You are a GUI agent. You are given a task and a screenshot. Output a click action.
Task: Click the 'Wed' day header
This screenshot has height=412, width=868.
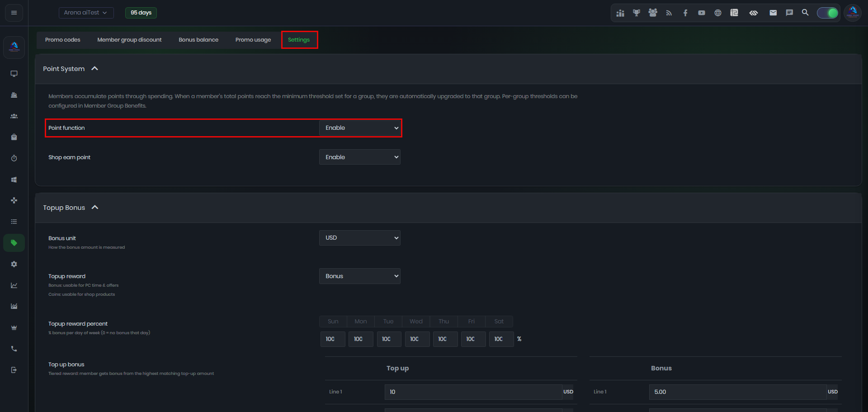click(x=416, y=322)
